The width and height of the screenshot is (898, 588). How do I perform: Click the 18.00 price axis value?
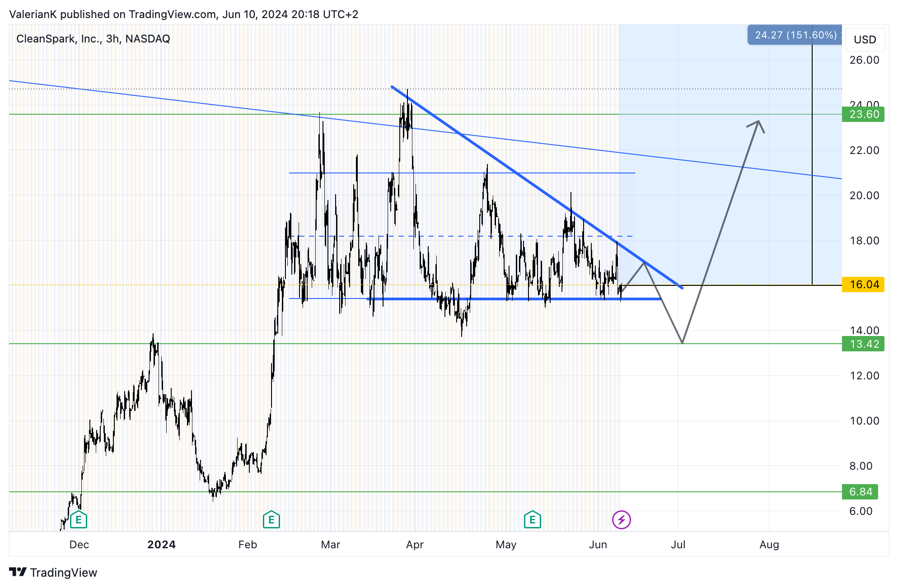click(x=865, y=241)
